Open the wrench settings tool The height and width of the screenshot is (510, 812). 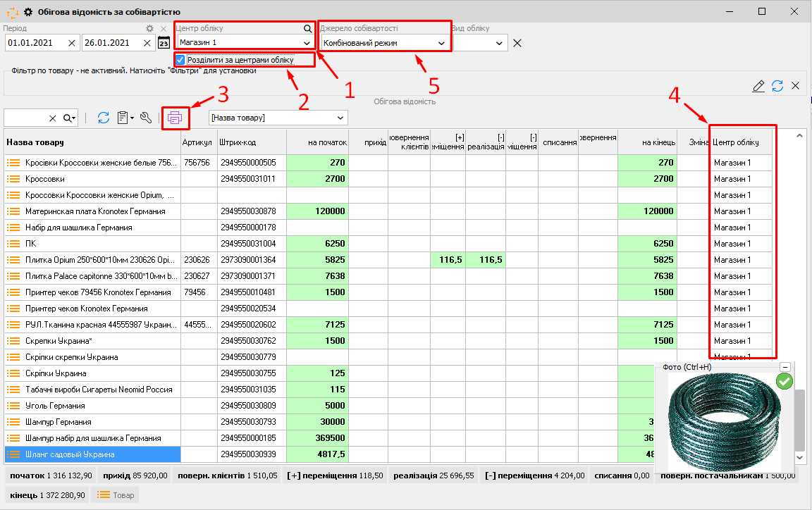pos(146,118)
